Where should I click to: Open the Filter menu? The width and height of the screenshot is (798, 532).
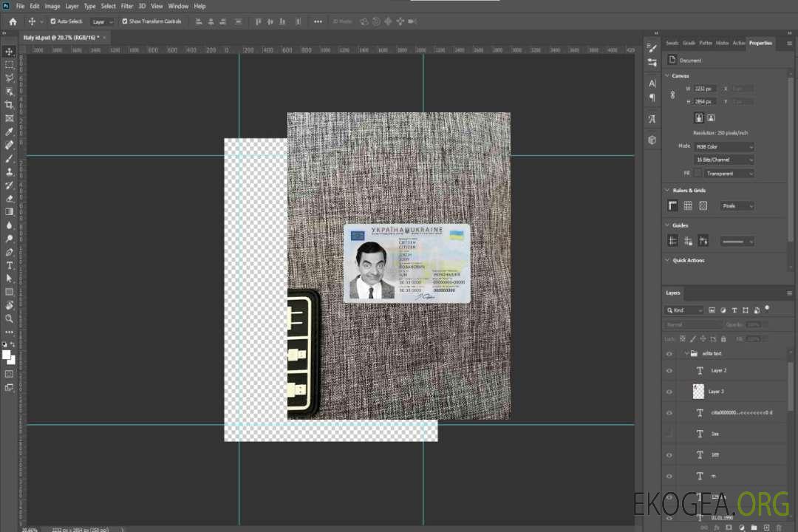pyautogui.click(x=127, y=6)
